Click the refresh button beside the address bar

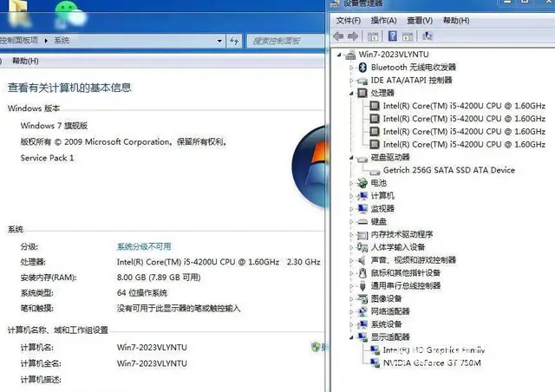tap(234, 41)
